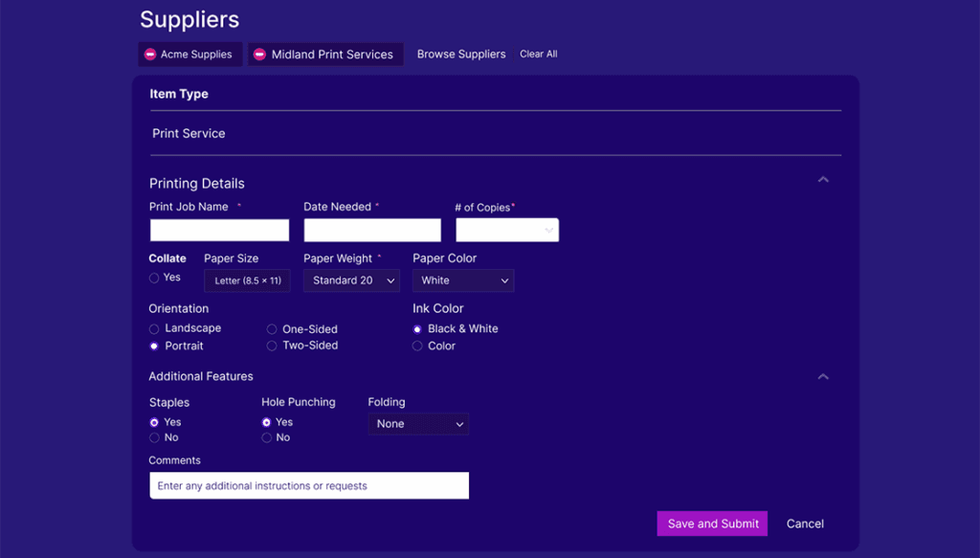Choose No for Hole Punching
980x558 pixels.
(267, 438)
